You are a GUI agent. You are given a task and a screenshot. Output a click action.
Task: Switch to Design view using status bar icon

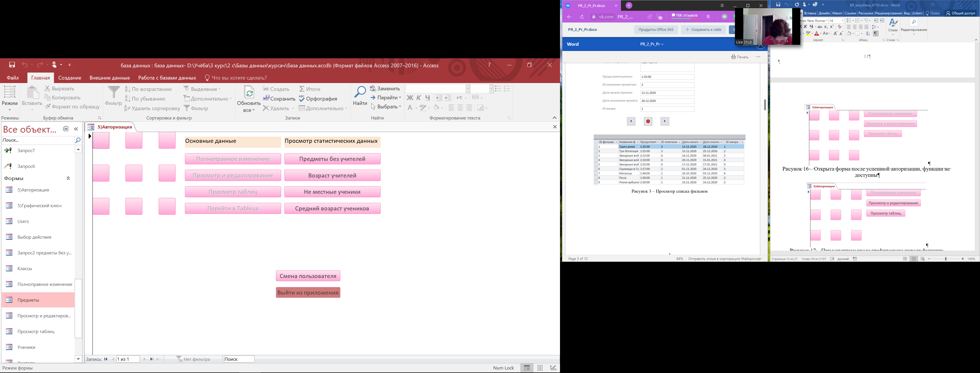[553, 368]
